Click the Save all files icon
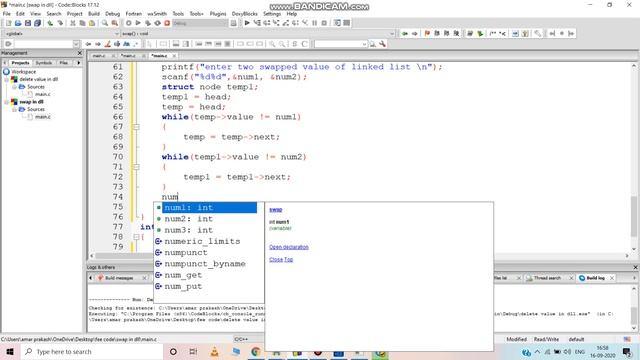Screen dimensions: 640x360 pos(38,23)
